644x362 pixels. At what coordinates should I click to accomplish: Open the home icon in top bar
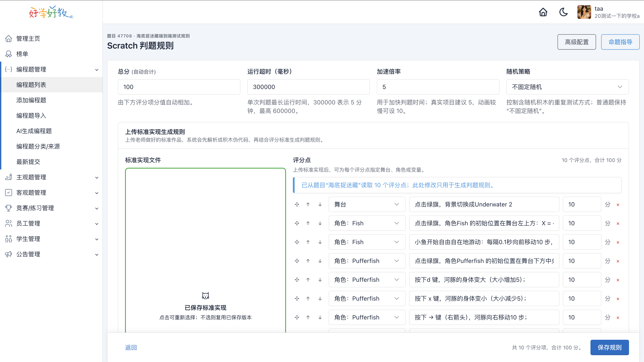tap(543, 12)
